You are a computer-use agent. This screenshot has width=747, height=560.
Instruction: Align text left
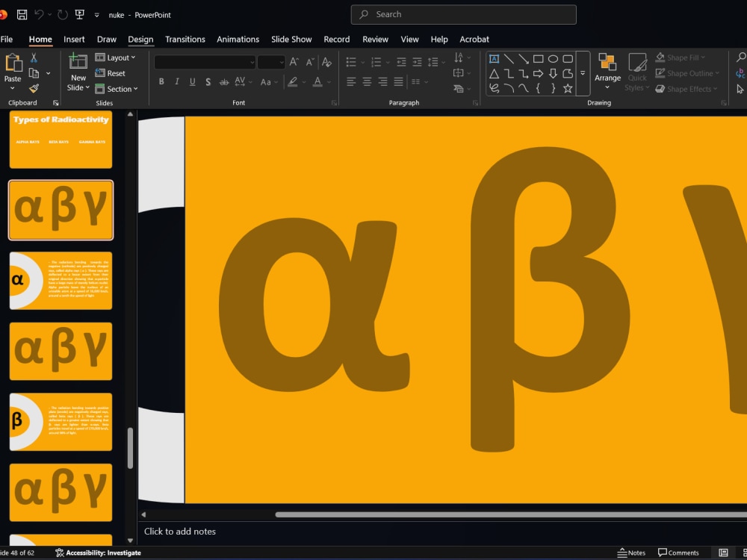(x=351, y=82)
